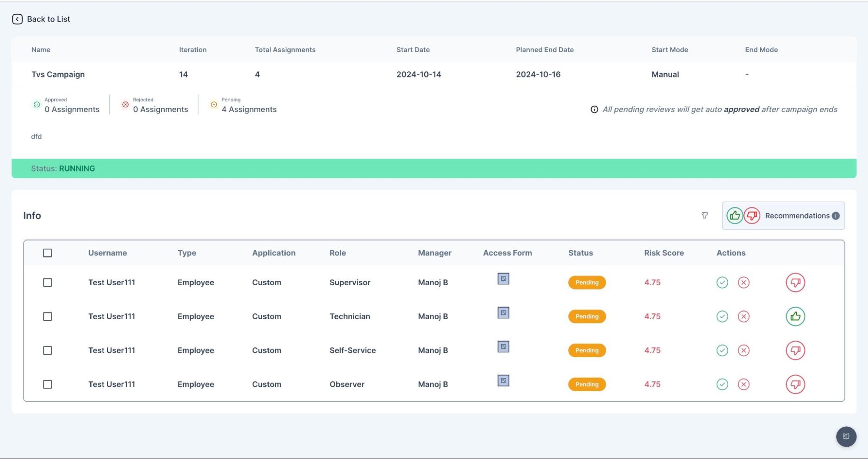Click red thumbs-down in Recommendations panel
Image resolution: width=868 pixels, height=459 pixels.
(x=752, y=216)
